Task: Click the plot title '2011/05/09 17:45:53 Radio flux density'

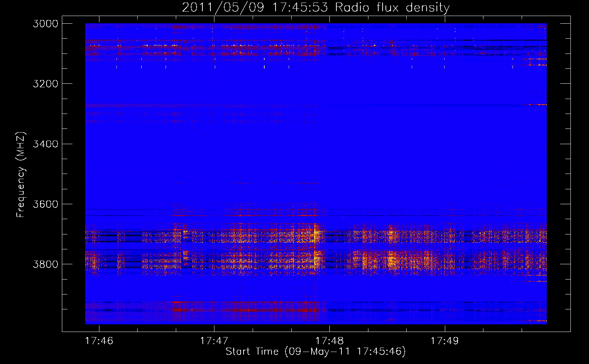Action: (x=316, y=8)
